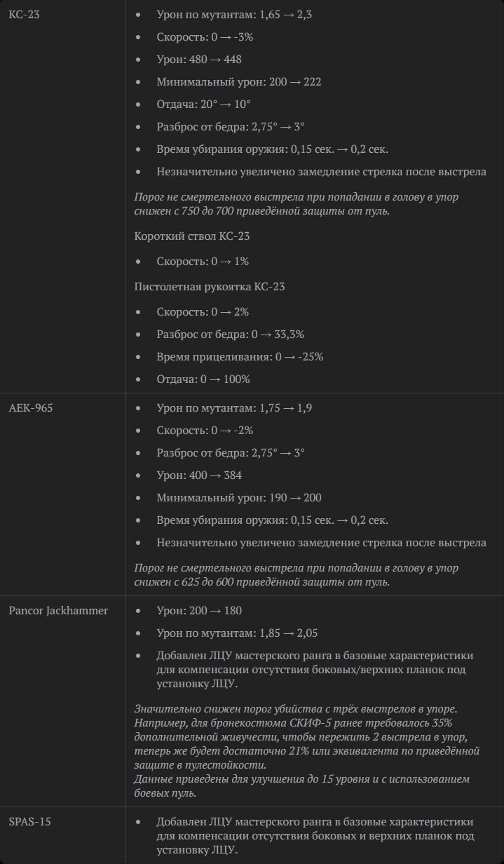This screenshot has height=864, width=504.
Task: Click the 'Скорость: 0 → -2%' line
Action: pyautogui.click(x=205, y=431)
